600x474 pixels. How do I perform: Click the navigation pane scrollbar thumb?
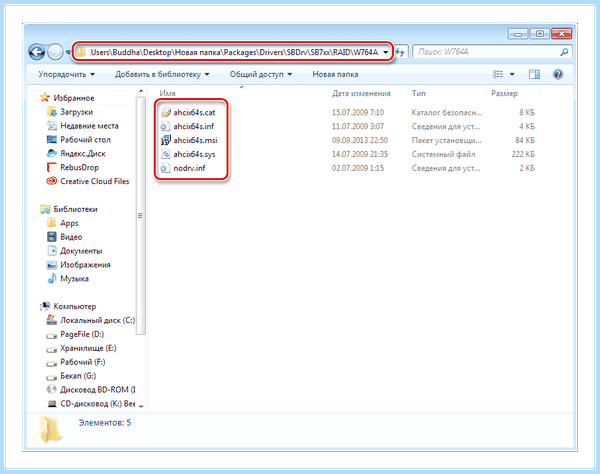141,215
